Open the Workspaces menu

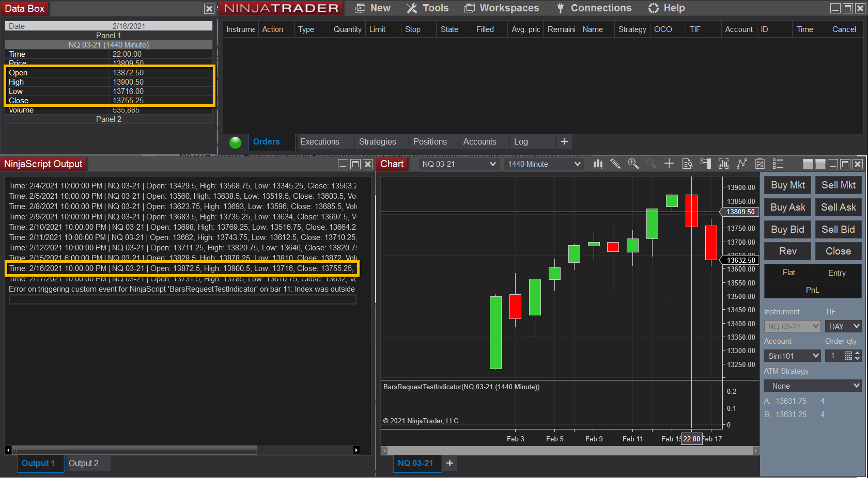point(502,8)
